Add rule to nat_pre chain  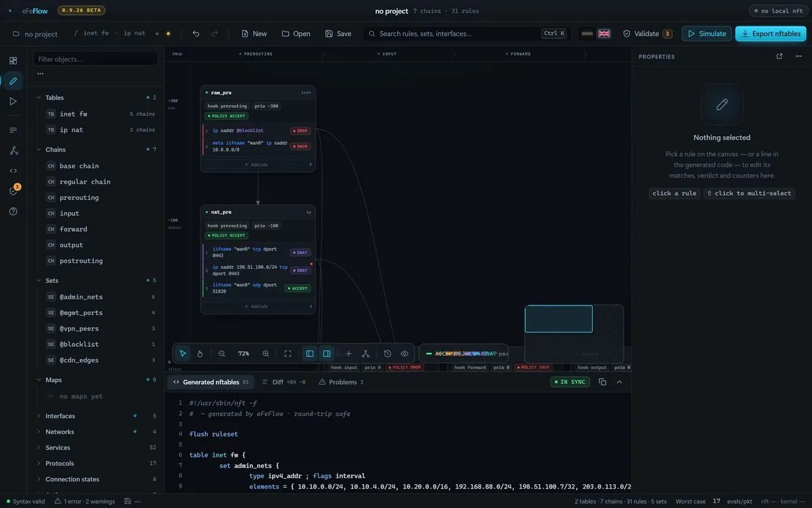coord(255,306)
